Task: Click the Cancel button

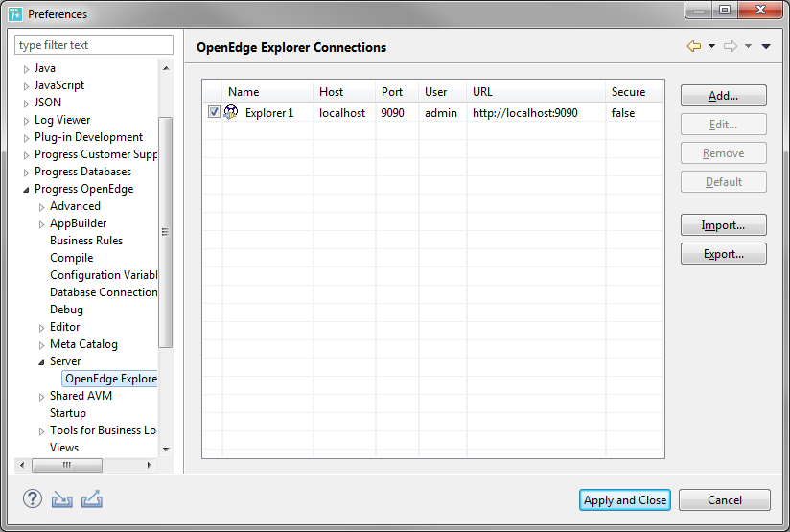Action: [x=725, y=499]
